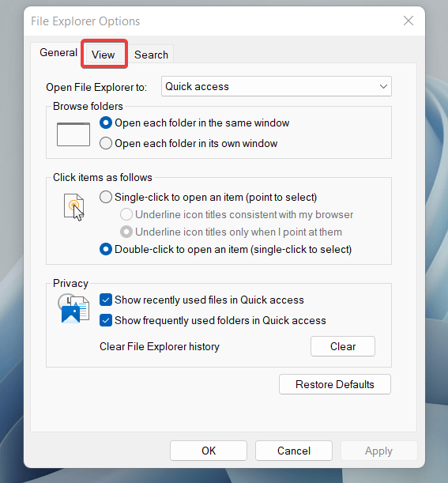Click the 'Open File Explorer to:' label
448x483 pixels.
click(x=96, y=87)
